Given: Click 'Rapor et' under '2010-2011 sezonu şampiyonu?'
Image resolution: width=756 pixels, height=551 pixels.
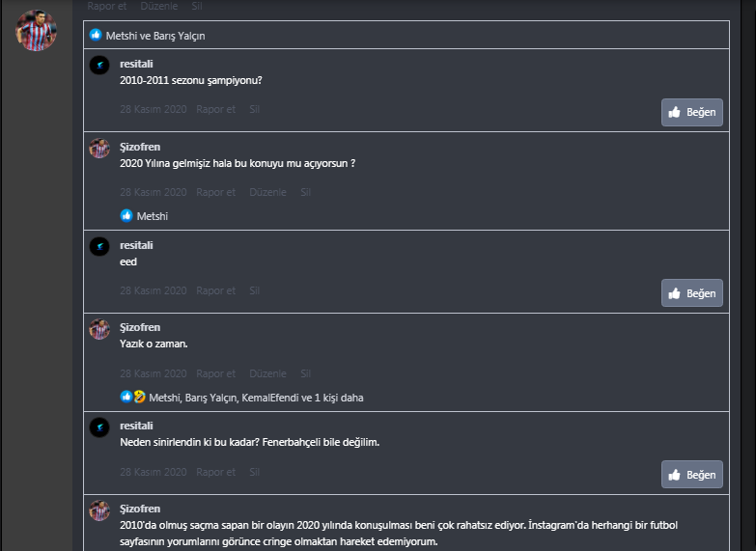Looking at the screenshot, I should [215, 109].
